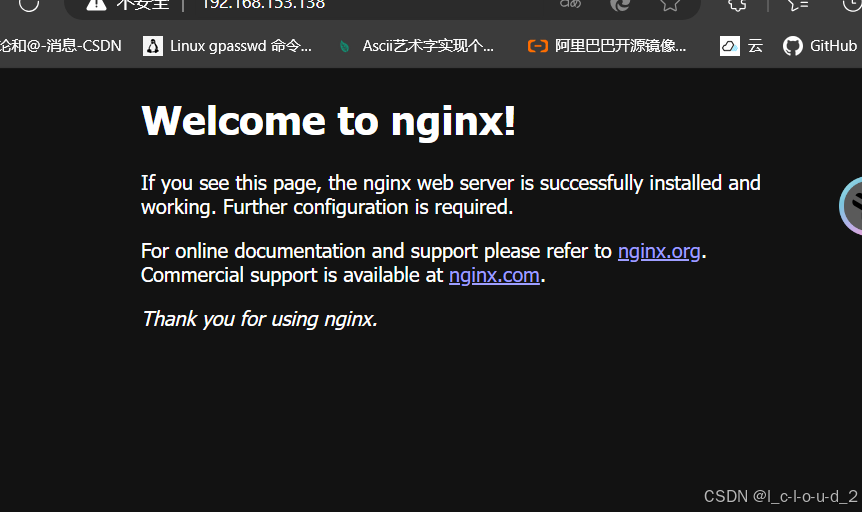Click the Welcome to nginx! heading

(x=329, y=121)
